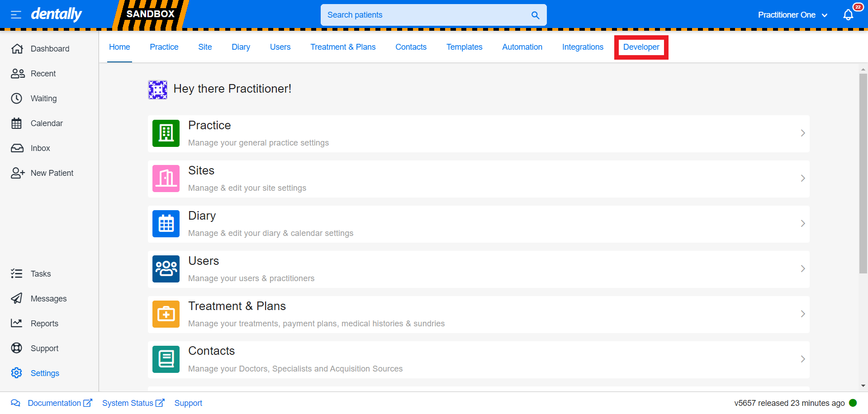Screen dimensions: 868x414
Task: Open the notifications bell
Action: coord(848,15)
